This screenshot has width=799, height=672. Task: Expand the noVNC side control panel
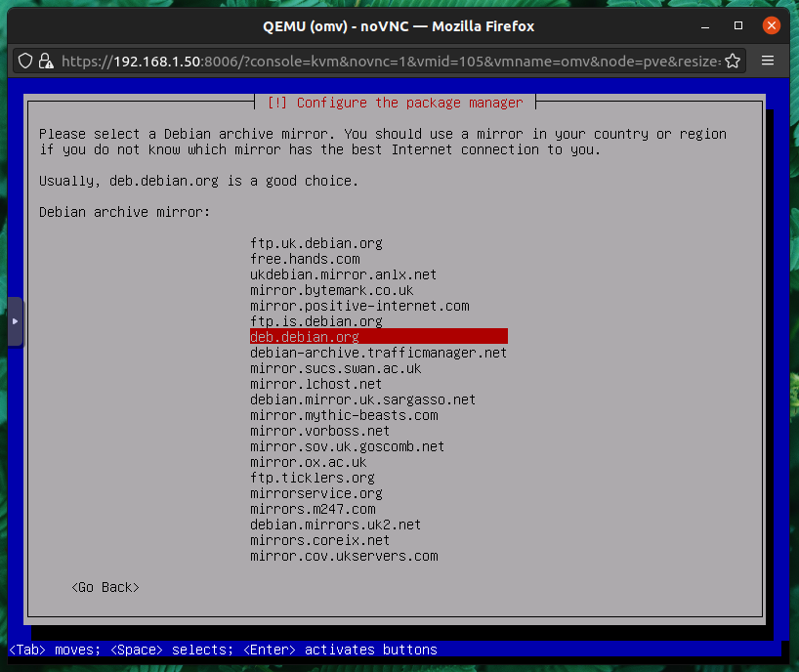tap(15, 321)
